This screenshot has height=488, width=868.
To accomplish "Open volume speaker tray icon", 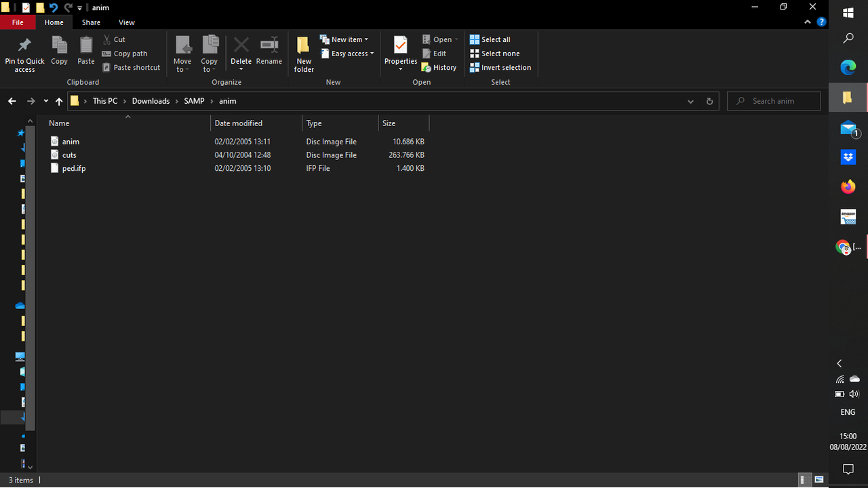I will click(x=854, y=394).
